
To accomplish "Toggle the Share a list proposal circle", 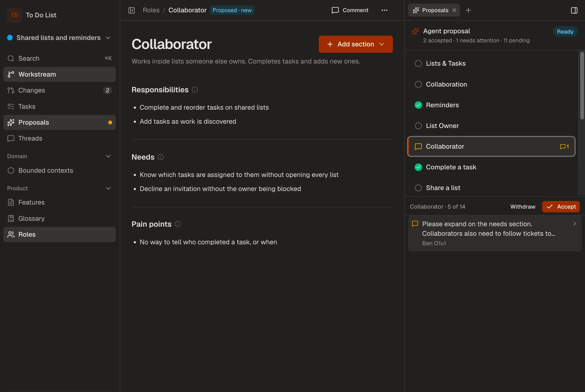I will (418, 188).
